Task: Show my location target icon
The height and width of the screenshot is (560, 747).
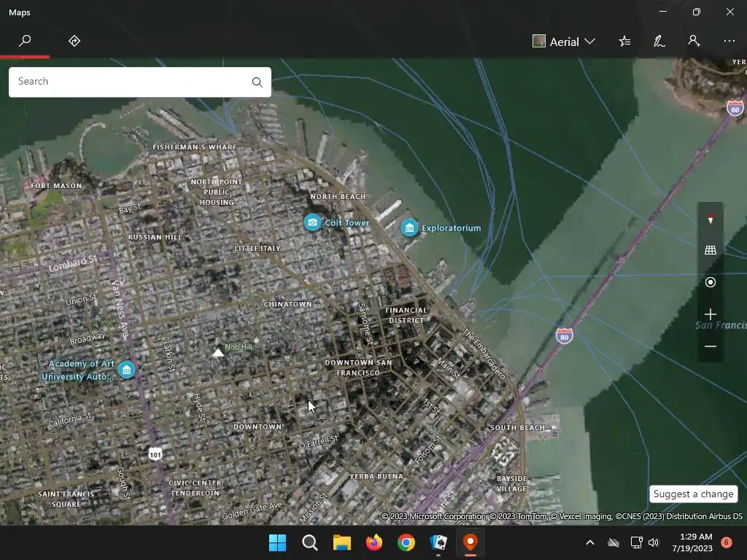Action: [x=711, y=282]
